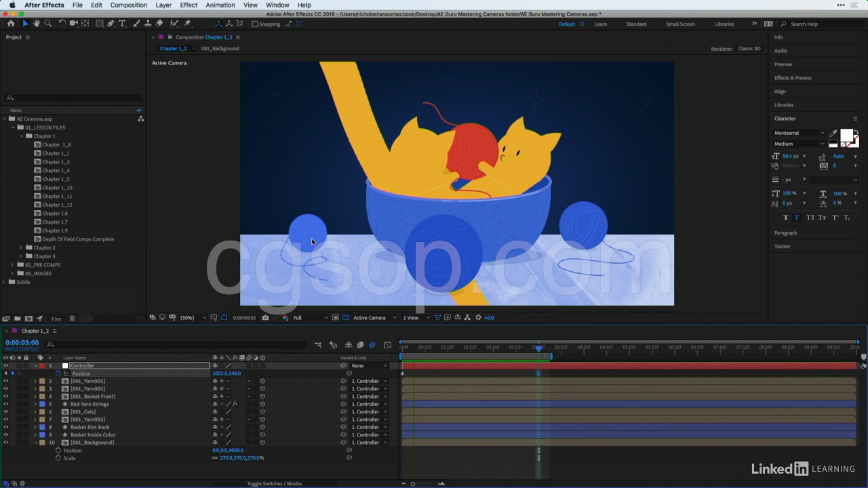Select the Eraser tool
This screenshot has height=488, width=868.
(159, 24)
